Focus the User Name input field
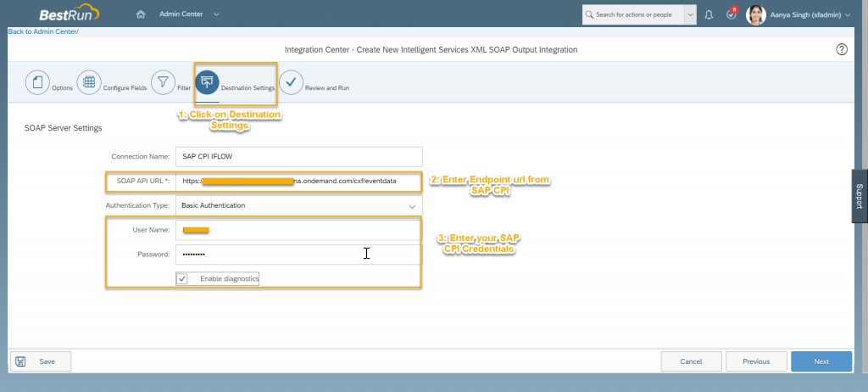The height and width of the screenshot is (392, 868). (299, 230)
